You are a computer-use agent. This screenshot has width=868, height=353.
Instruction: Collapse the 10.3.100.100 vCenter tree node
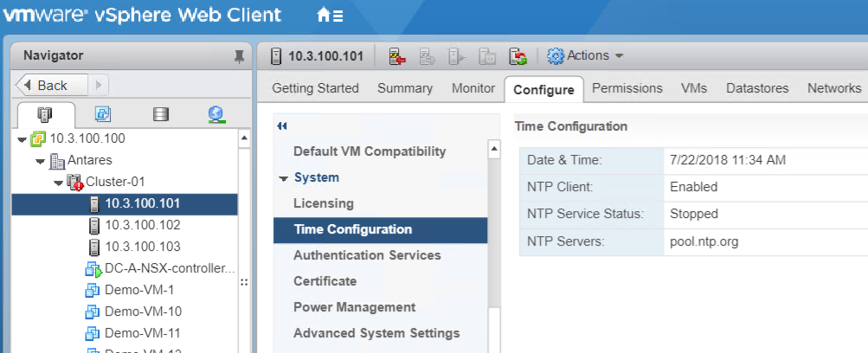pyautogui.click(x=23, y=140)
